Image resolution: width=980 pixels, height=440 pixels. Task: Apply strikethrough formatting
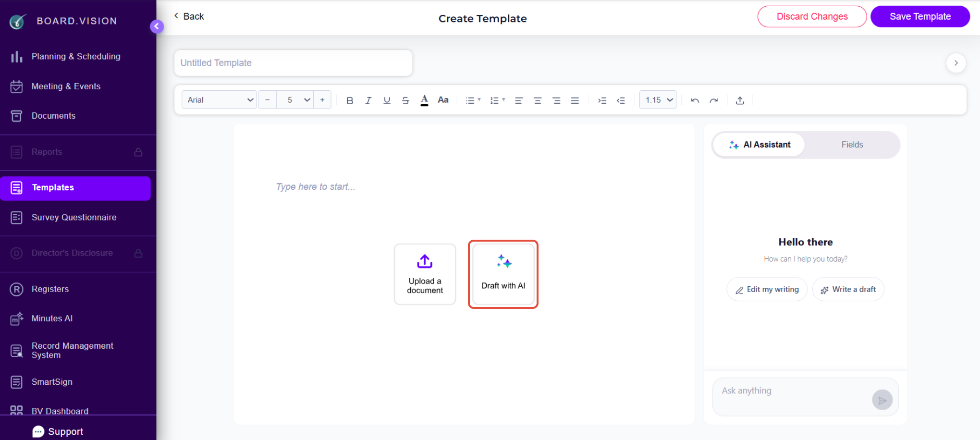405,100
